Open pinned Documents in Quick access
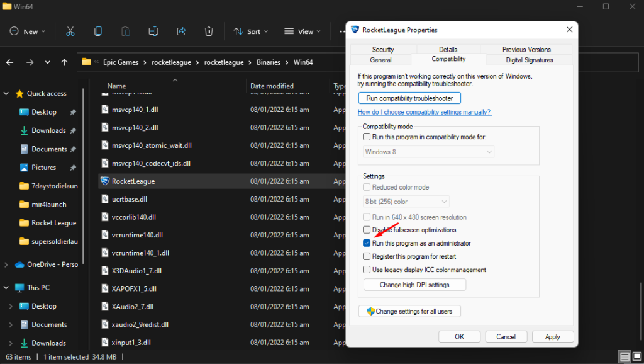Screen dimensions: 644x364 click(x=49, y=149)
